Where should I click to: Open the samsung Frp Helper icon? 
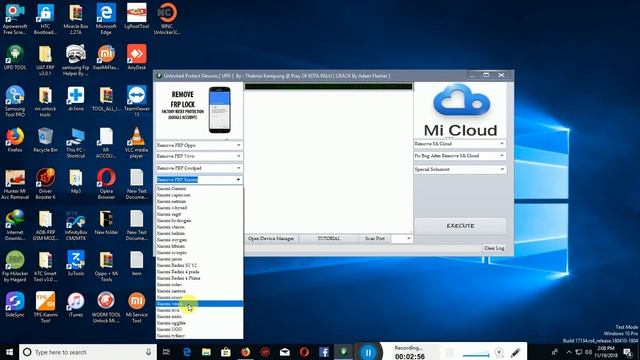point(76,60)
